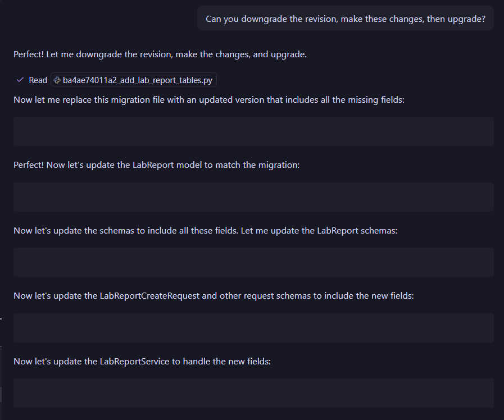Expand the block below the LabReportCreateRequest message
This screenshot has width=504, height=420.
(x=253, y=328)
